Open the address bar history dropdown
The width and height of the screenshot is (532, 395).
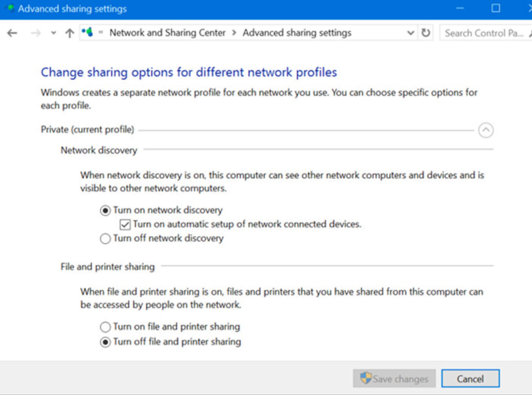click(410, 33)
